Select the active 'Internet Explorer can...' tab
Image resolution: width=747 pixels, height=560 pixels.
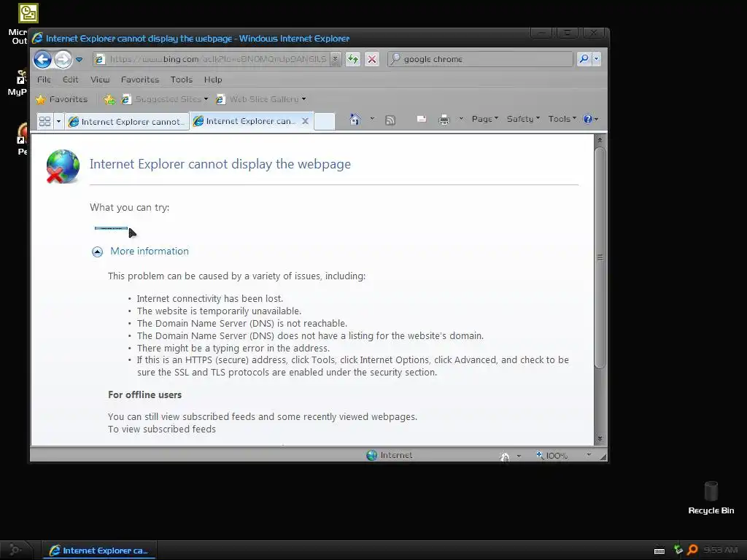(x=245, y=122)
